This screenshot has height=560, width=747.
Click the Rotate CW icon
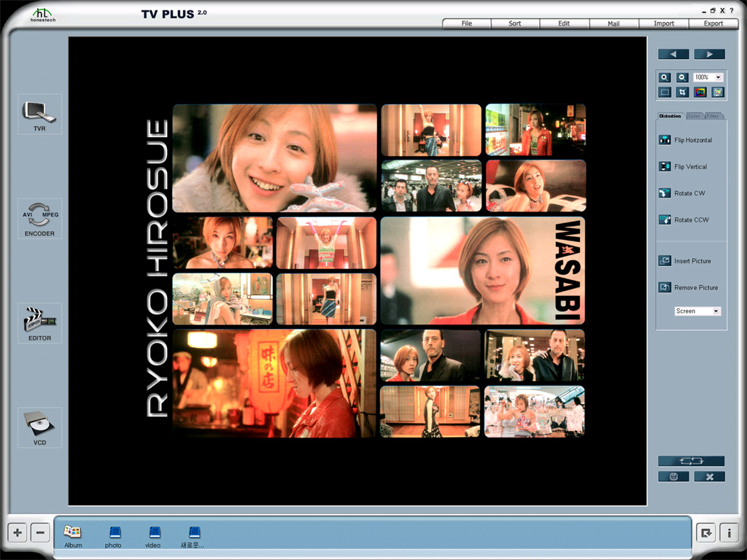click(665, 193)
